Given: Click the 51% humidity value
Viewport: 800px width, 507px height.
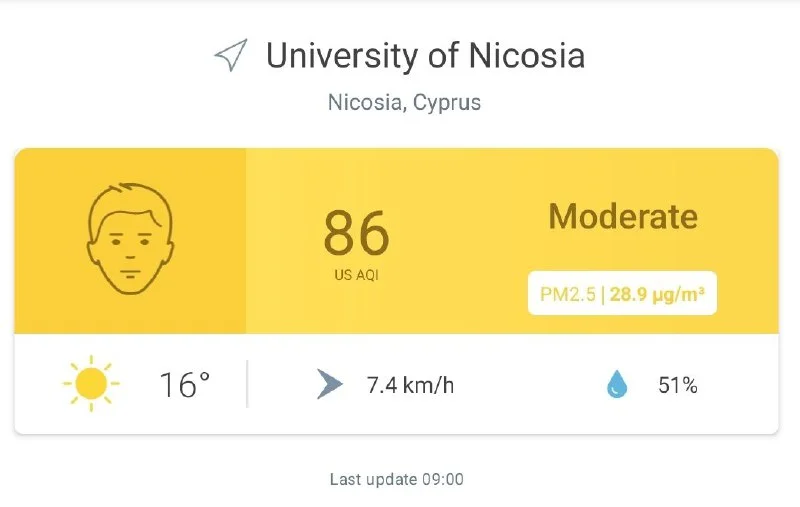Looking at the screenshot, I should (677, 385).
